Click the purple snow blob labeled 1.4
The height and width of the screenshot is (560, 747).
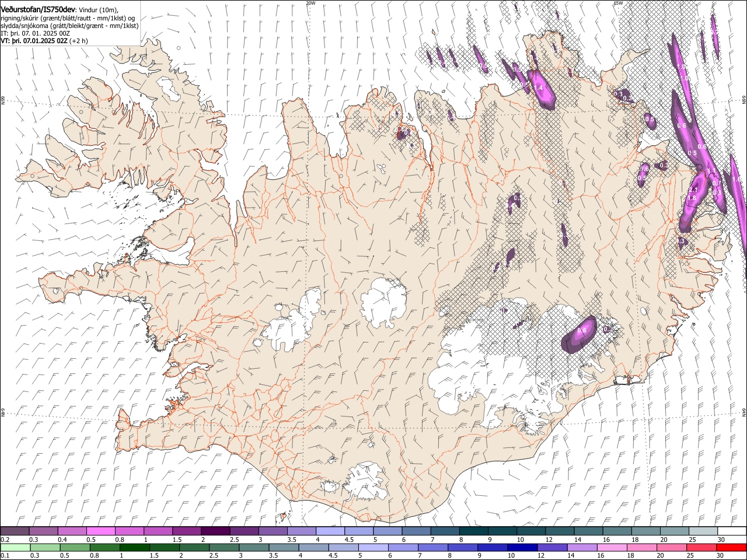[x=541, y=89]
